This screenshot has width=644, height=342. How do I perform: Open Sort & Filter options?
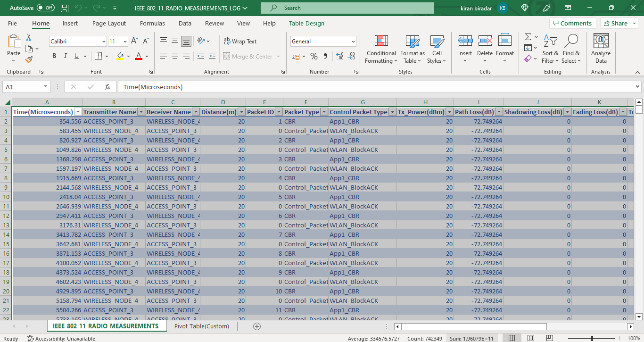tap(550, 50)
